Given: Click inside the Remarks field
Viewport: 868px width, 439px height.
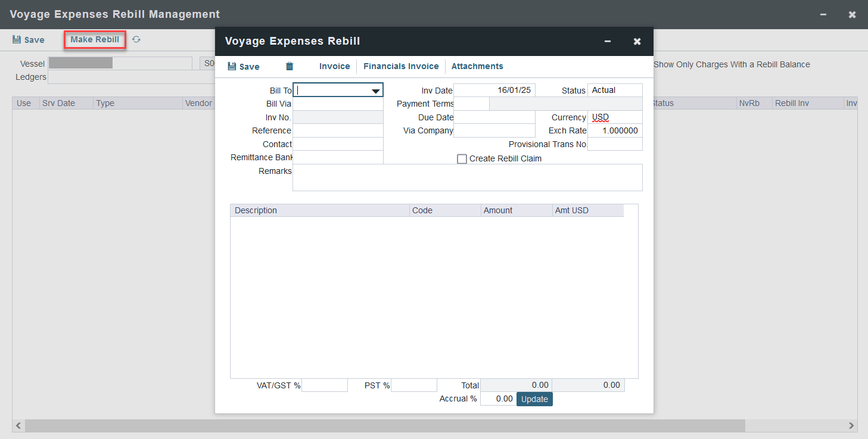Looking at the screenshot, I should click(x=468, y=177).
